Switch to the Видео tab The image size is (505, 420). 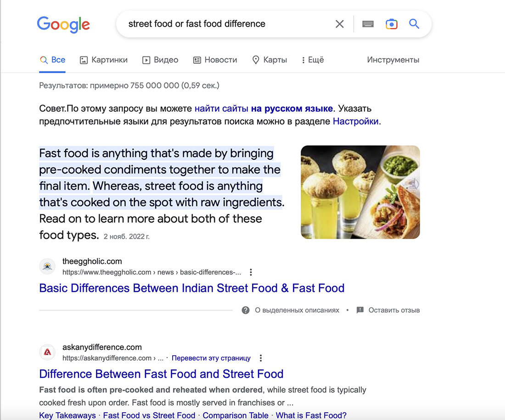160,60
